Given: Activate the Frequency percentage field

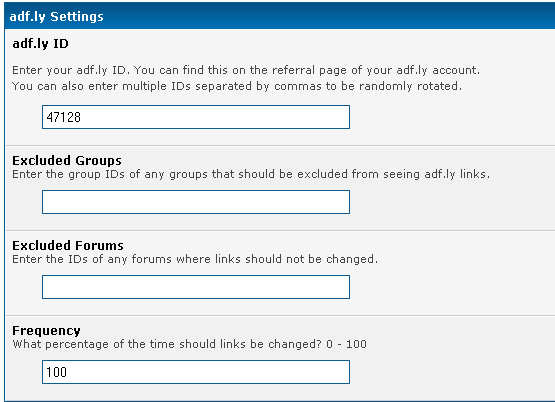Looking at the screenshot, I should pyautogui.click(x=196, y=372).
